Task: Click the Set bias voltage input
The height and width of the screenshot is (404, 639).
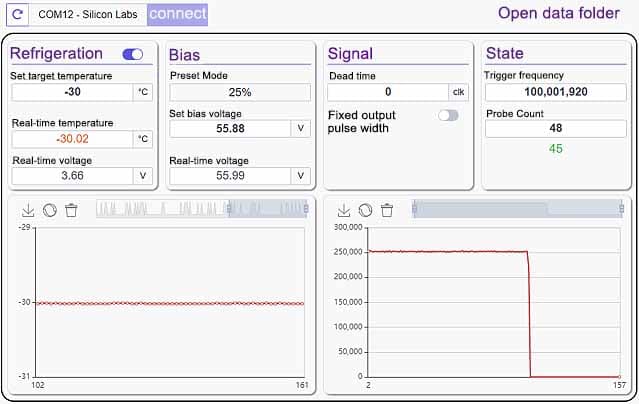Action: [230, 128]
